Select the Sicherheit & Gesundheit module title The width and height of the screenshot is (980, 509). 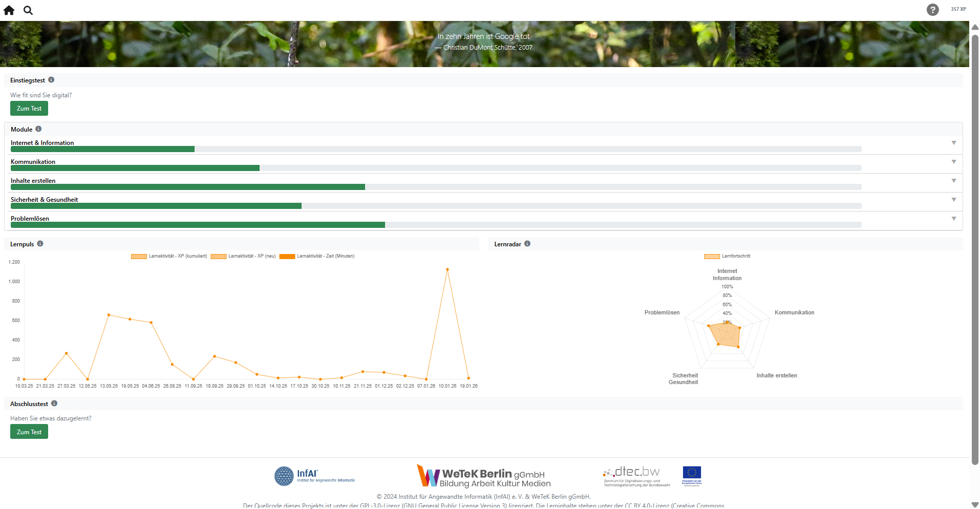point(45,200)
